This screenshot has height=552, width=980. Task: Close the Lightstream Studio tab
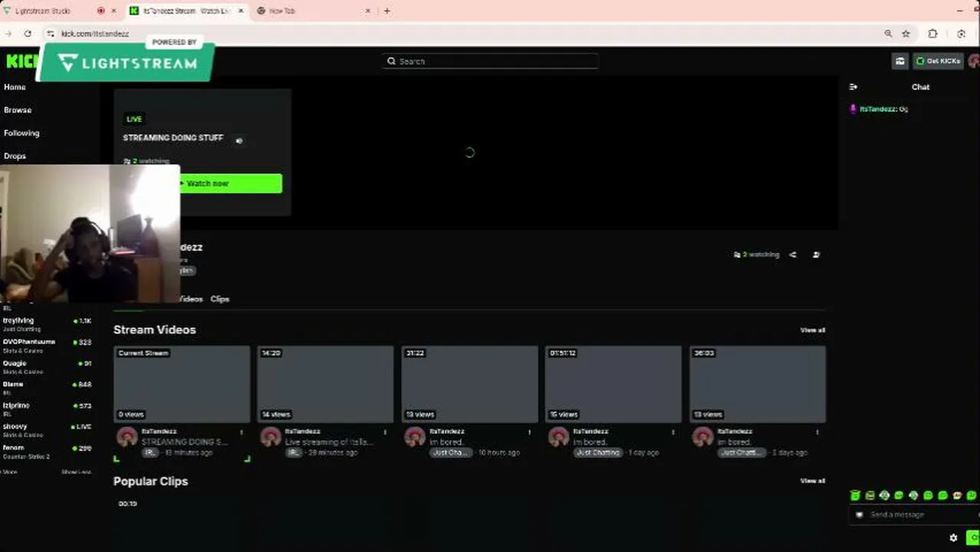[114, 11]
